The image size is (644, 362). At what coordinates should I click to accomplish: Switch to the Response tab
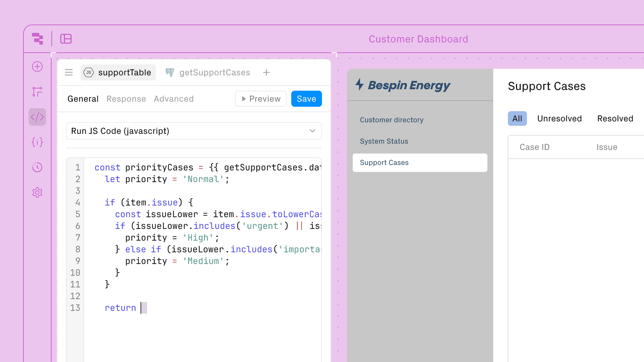click(x=126, y=99)
